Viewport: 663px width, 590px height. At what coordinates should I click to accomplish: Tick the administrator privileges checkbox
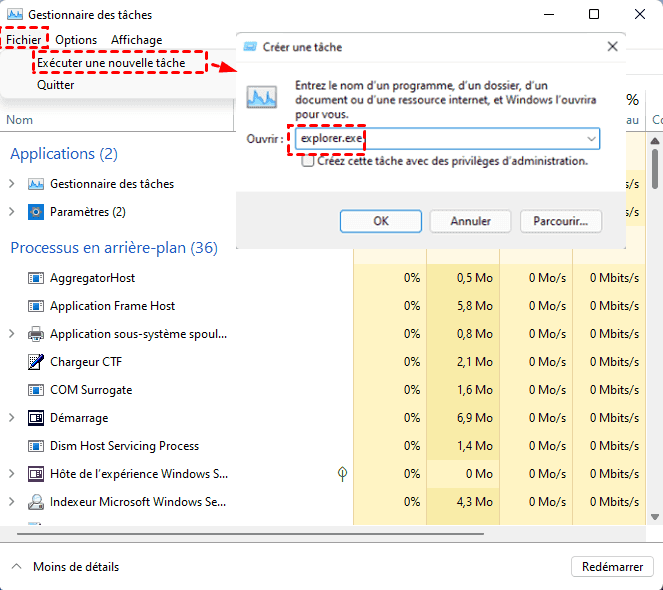pyautogui.click(x=308, y=161)
